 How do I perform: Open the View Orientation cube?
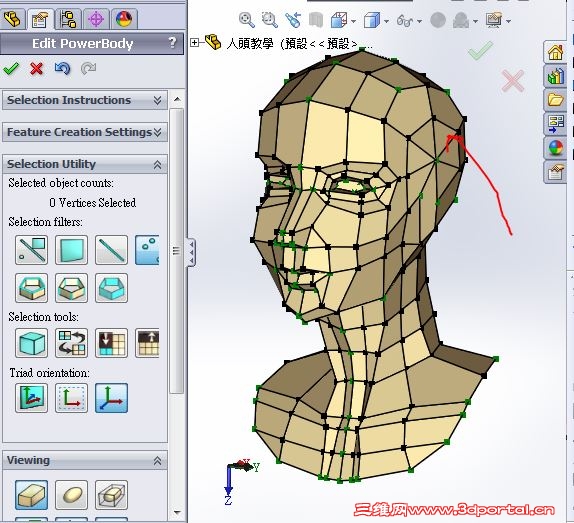tap(339, 20)
